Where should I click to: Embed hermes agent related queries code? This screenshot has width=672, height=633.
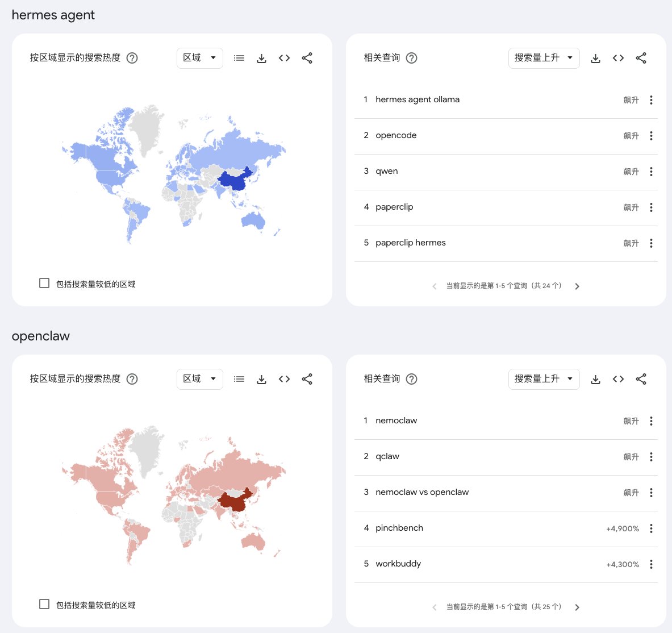click(618, 59)
